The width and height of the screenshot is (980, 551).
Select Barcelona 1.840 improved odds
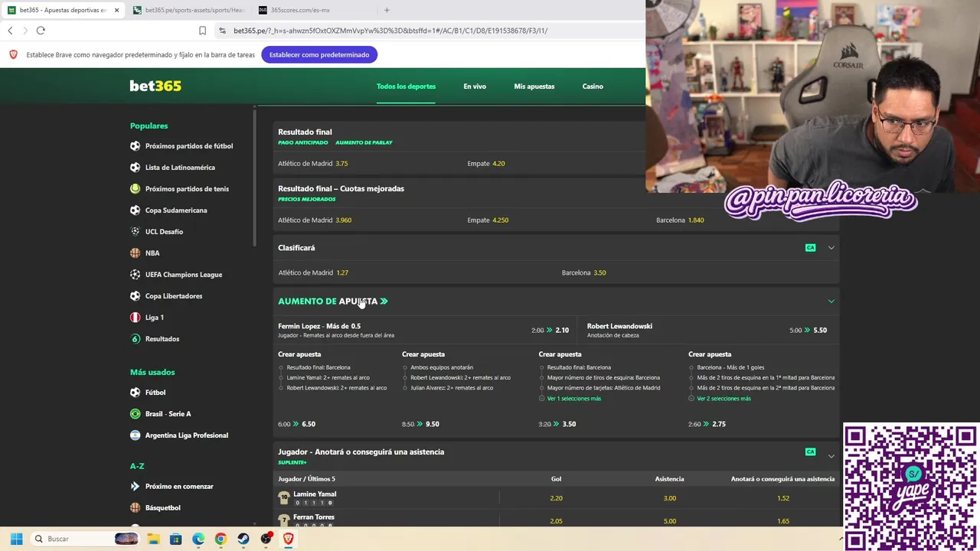680,220
